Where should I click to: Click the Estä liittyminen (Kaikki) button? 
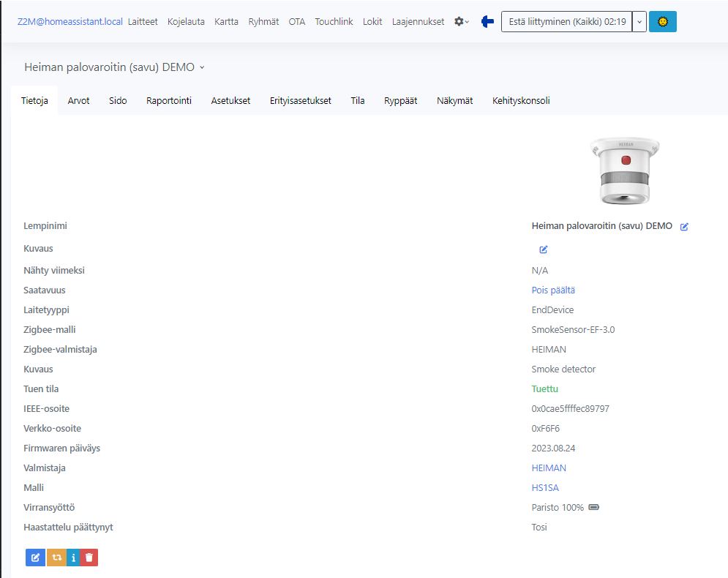[567, 21]
